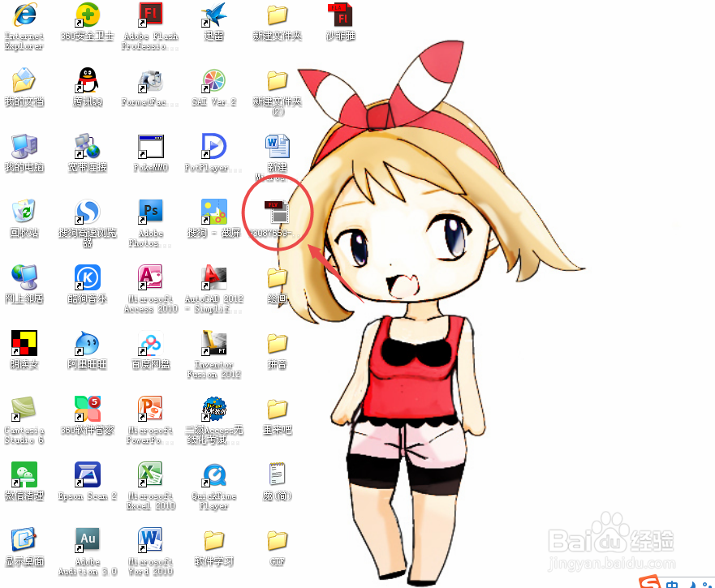Open Microsoft PowerPoint shortcut
This screenshot has width=715, height=588.
click(x=151, y=409)
